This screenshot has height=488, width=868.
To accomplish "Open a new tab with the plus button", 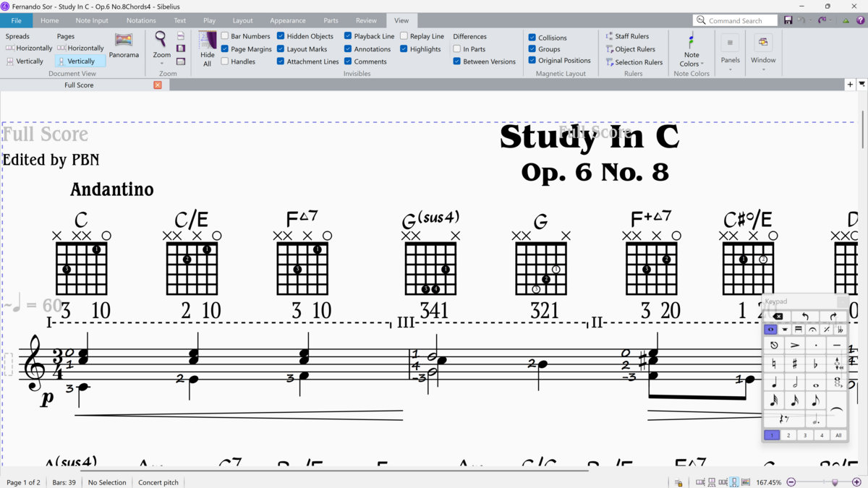I will [850, 85].
